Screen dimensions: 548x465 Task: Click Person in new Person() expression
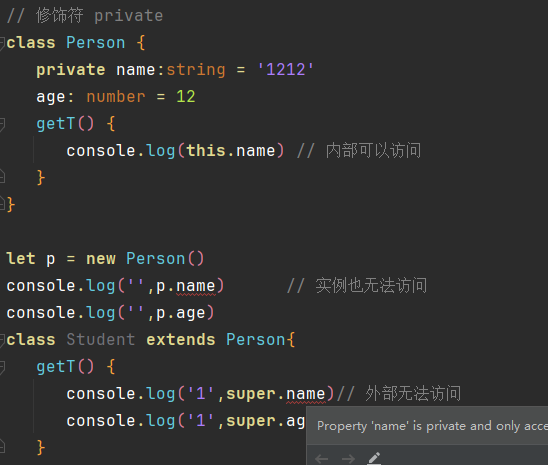click(x=156, y=259)
